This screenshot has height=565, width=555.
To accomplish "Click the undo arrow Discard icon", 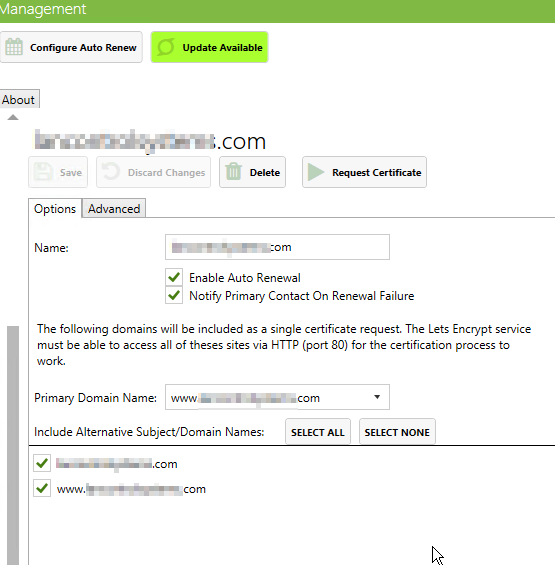I will tap(111, 172).
